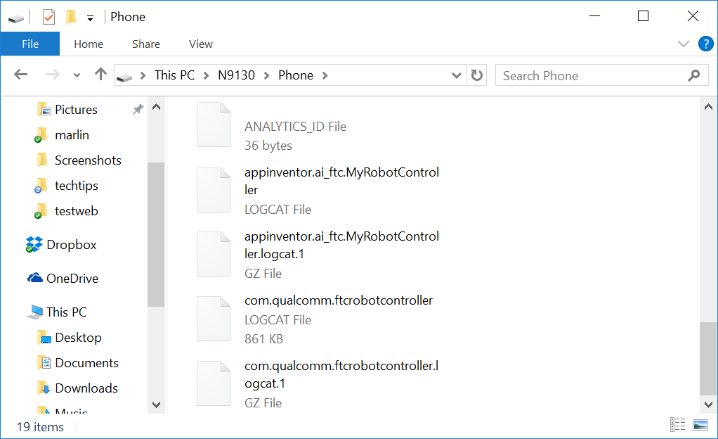Go up one level with the Up arrow
Image resolution: width=718 pixels, height=439 pixels.
tap(101, 74)
